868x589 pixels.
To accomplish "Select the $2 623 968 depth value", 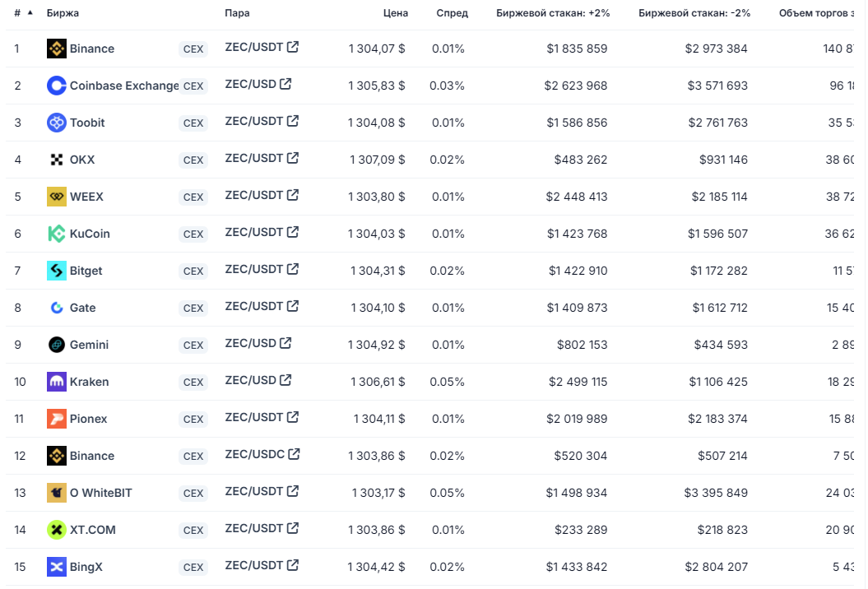I will [576, 86].
